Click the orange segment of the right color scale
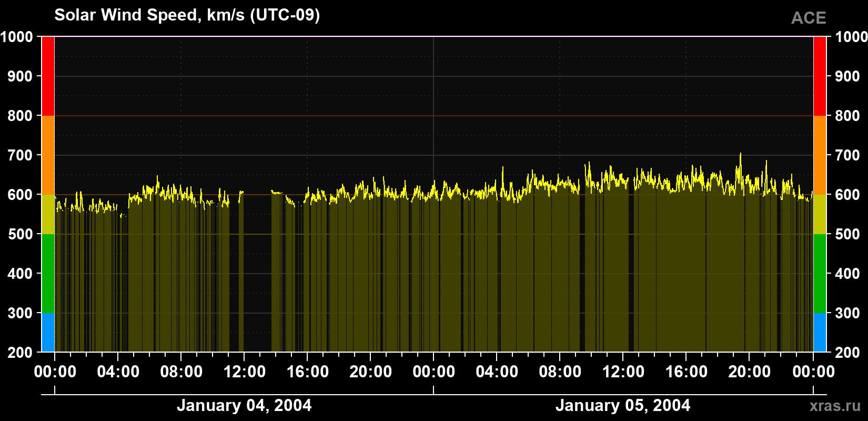This screenshot has height=421, width=868. click(x=820, y=155)
